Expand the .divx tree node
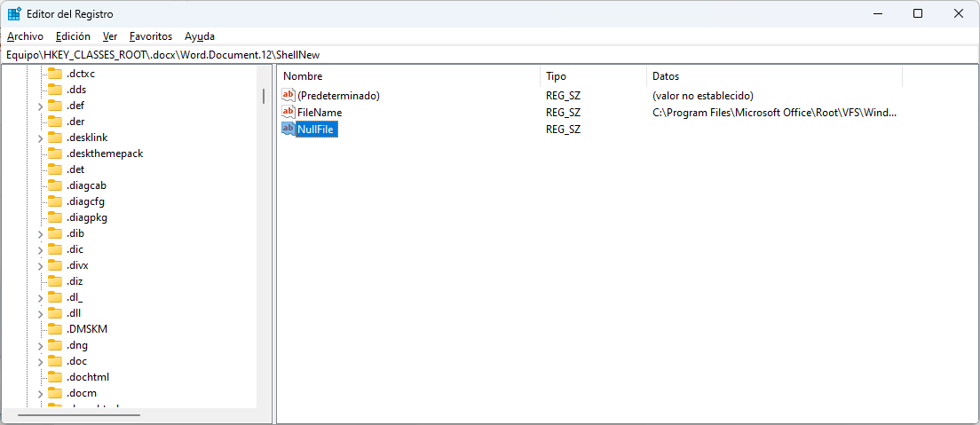 point(40,265)
